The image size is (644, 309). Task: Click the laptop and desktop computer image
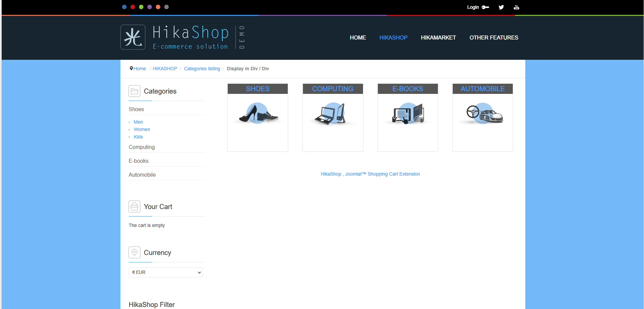tap(333, 114)
